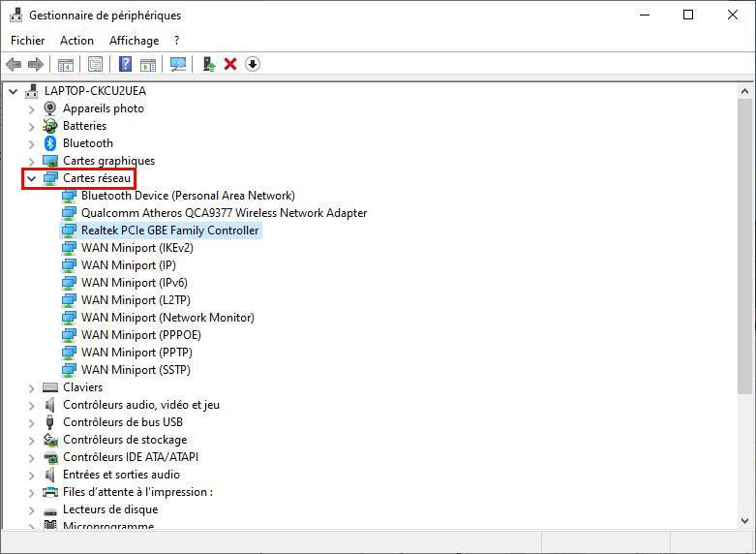Click the Contrôleurs de stockage icon

coord(50,439)
